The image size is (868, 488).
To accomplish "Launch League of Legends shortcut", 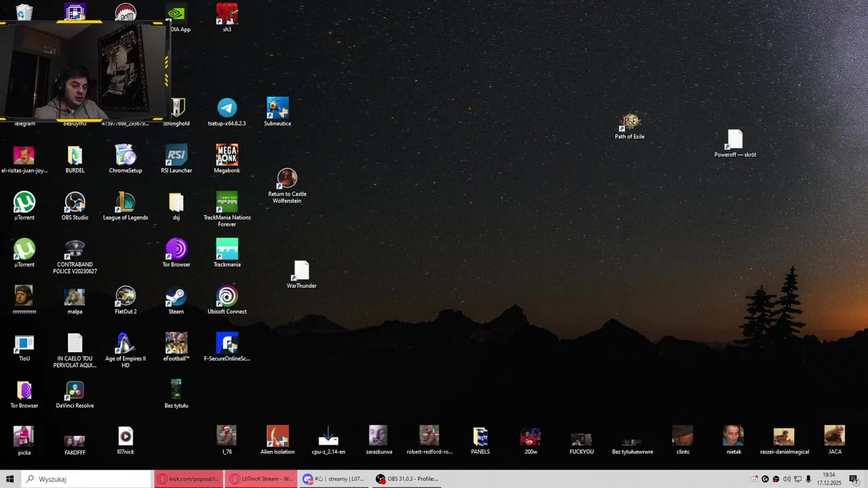I will point(125,206).
